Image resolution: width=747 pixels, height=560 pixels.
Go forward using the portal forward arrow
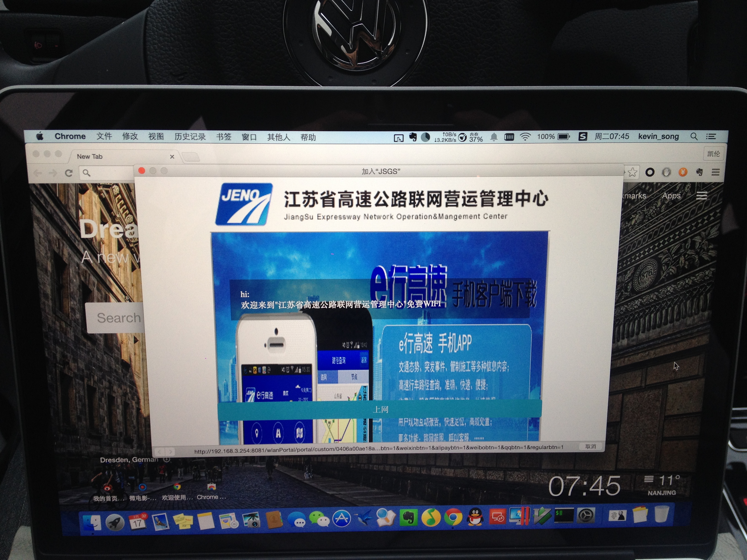[x=170, y=451]
